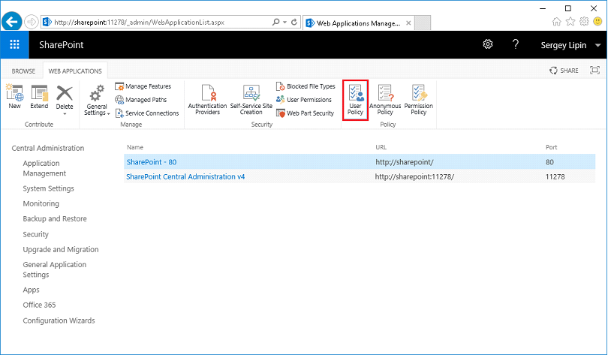This screenshot has height=364, width=608.
Task: Open Sergey Lipin user menu
Action: click(570, 46)
